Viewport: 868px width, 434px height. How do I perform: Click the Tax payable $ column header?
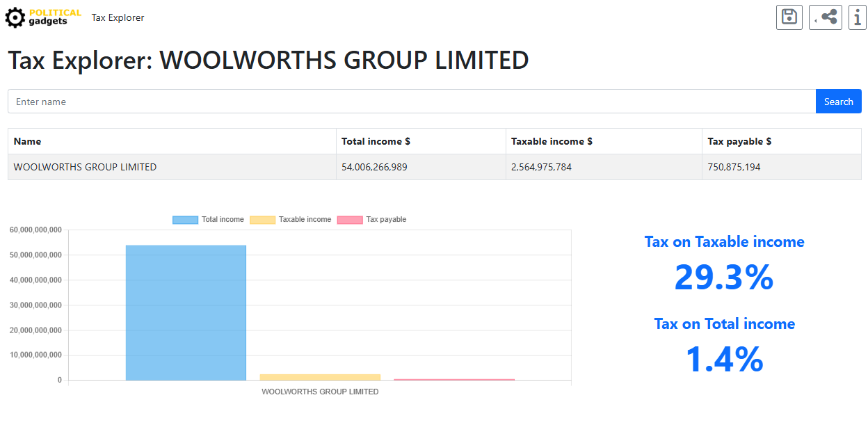click(x=782, y=141)
